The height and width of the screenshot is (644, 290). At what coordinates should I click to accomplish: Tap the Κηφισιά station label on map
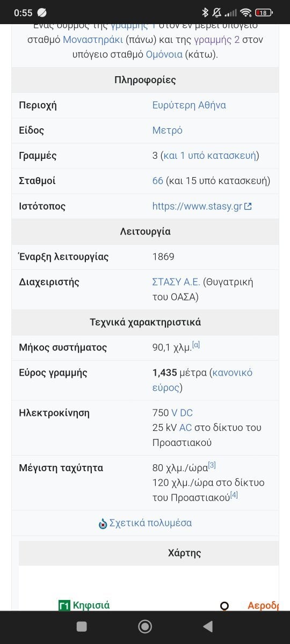coord(91,605)
